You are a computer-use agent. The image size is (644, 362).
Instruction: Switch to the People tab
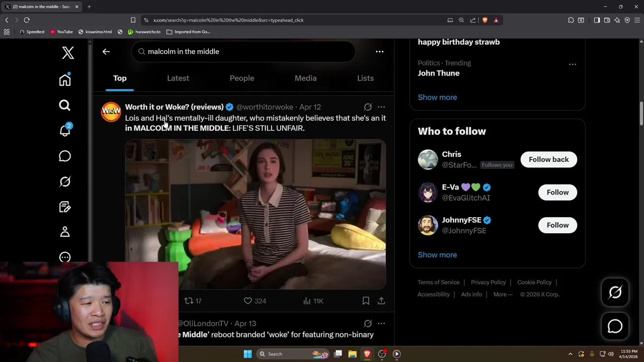point(242,78)
